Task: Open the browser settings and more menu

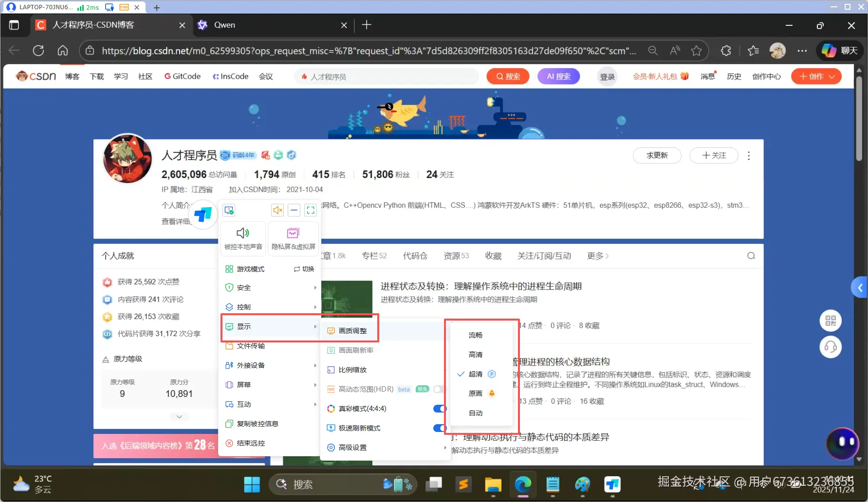Action: point(802,51)
